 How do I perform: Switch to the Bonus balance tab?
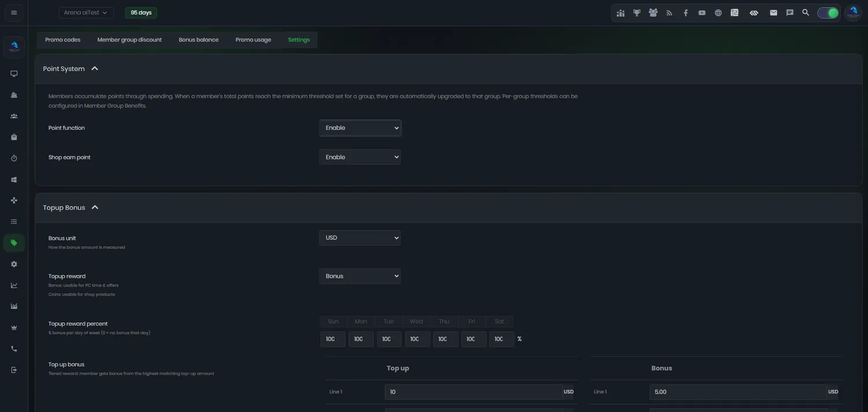(198, 40)
